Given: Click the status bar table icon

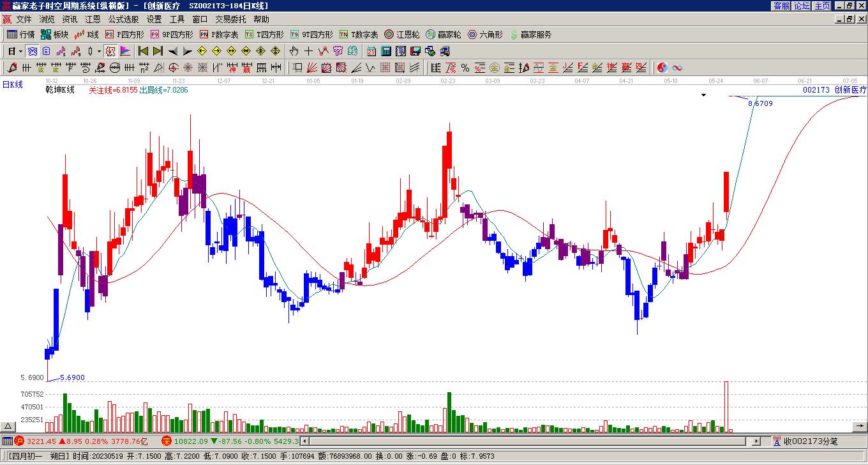Looking at the screenshot, I should point(7,441).
